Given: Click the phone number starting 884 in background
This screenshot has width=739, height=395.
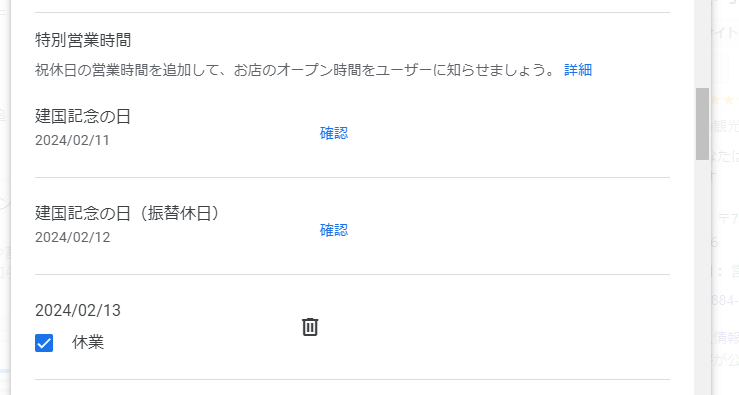Looking at the screenshot, I should pyautogui.click(x=725, y=300).
